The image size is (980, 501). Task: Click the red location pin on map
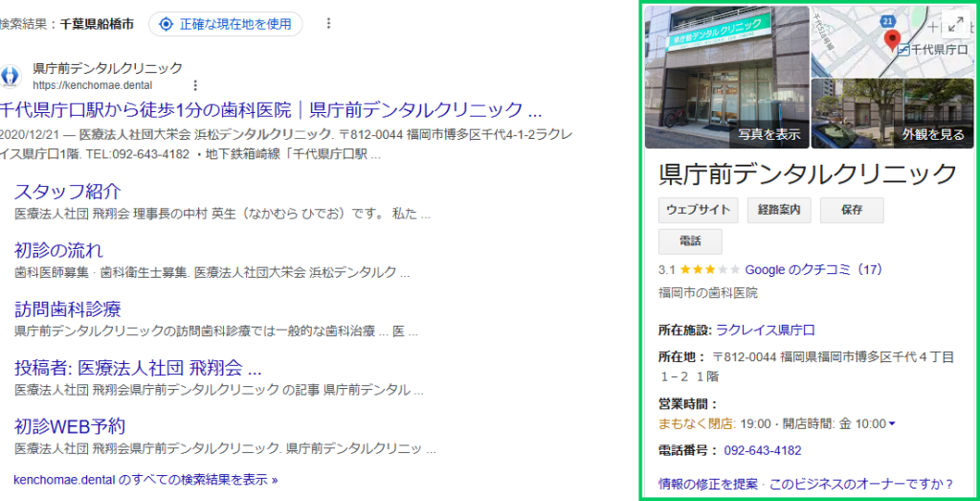pyautogui.click(x=892, y=40)
